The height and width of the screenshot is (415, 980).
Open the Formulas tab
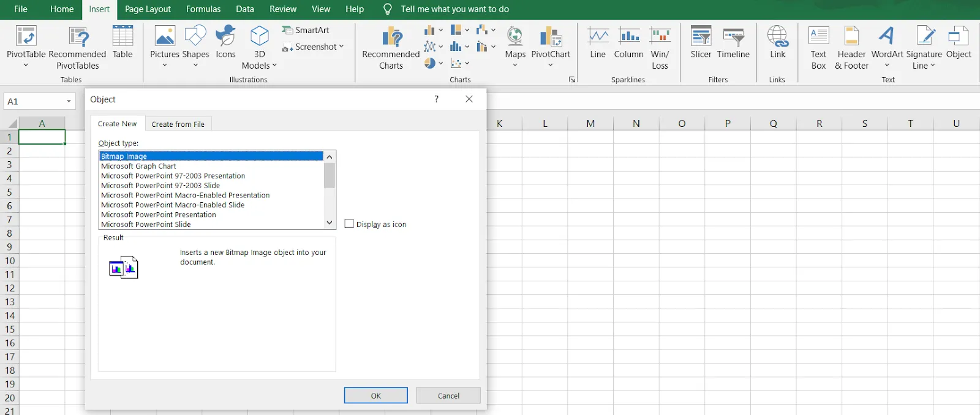pyautogui.click(x=203, y=9)
